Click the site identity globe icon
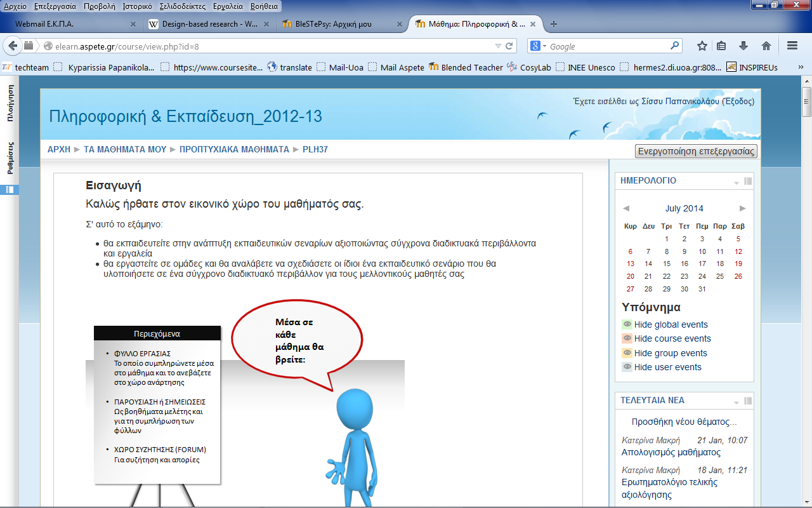Image resolution: width=812 pixels, height=508 pixels. coord(48,46)
